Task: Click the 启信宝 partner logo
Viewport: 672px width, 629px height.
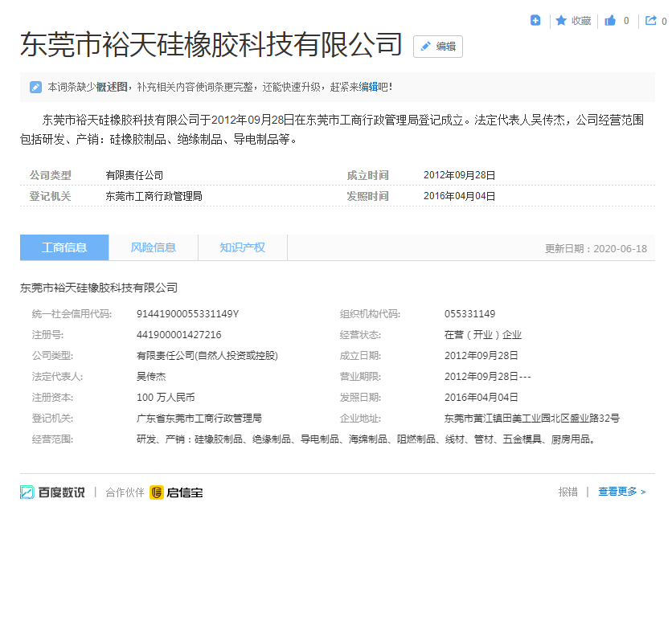Action: [176, 492]
